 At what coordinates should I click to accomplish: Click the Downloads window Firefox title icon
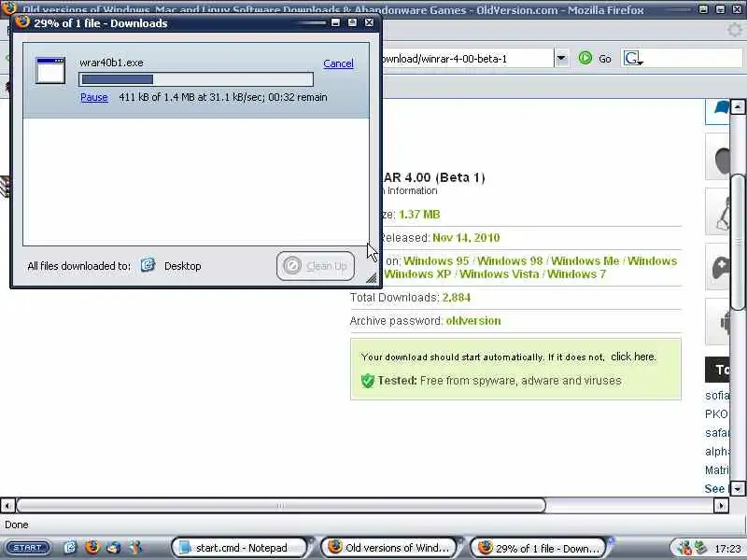pos(21,21)
